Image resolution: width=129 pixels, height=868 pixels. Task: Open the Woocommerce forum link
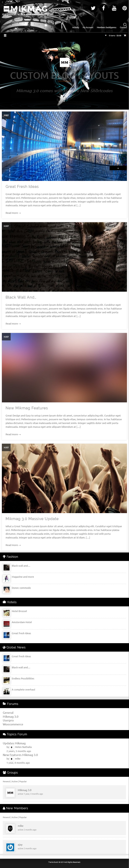13,724
